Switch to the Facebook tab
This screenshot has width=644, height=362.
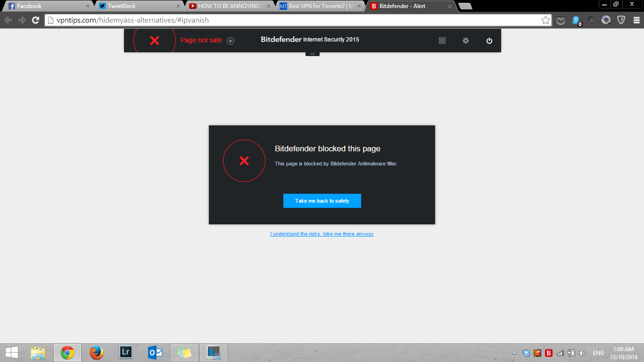pos(49,6)
